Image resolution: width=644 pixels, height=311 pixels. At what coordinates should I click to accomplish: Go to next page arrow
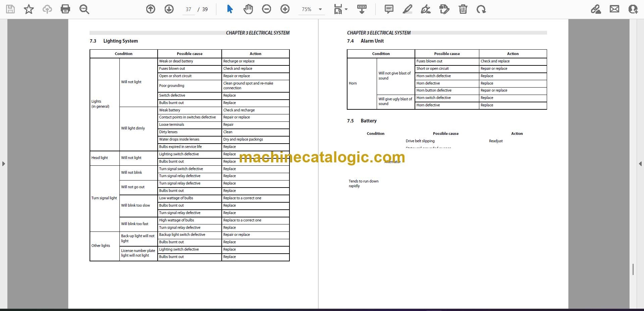(169, 9)
